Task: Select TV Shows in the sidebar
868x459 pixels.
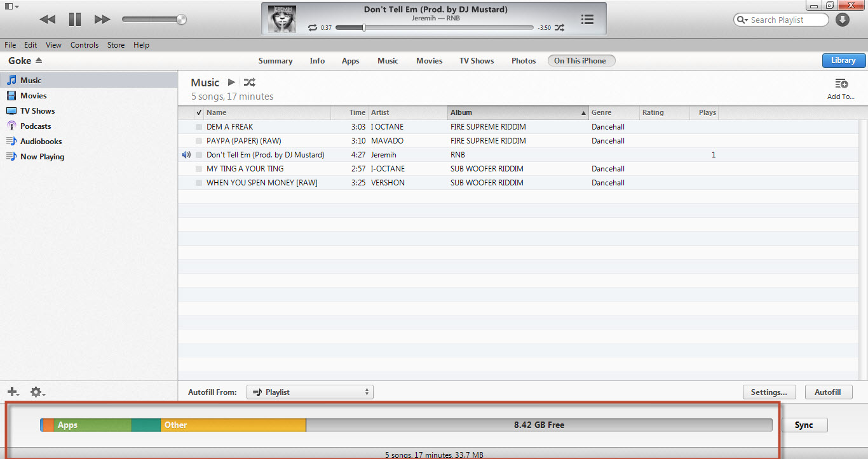Action: pyautogui.click(x=88, y=111)
